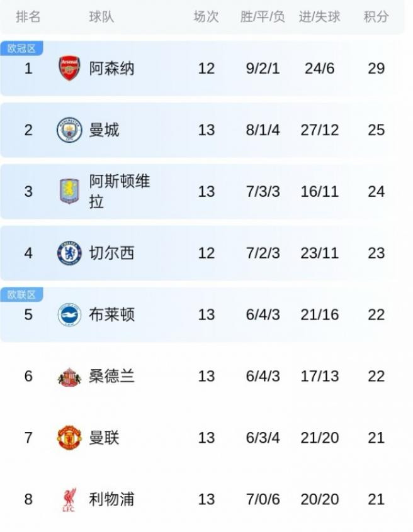Click the Aston Villa club crest
This screenshot has width=413, height=532.
(69, 191)
